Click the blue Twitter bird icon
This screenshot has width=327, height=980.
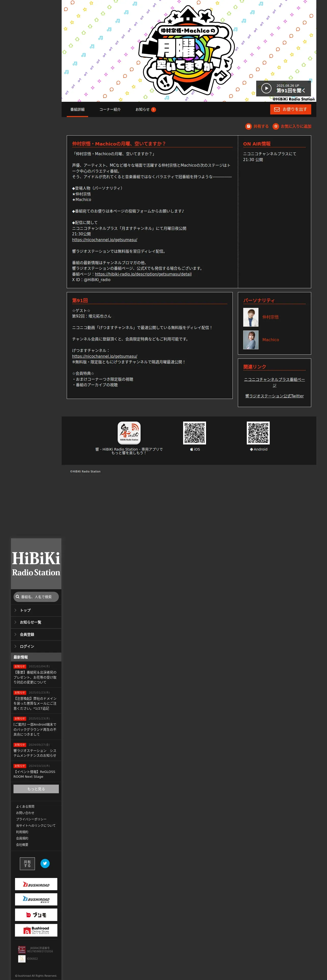(x=45, y=863)
